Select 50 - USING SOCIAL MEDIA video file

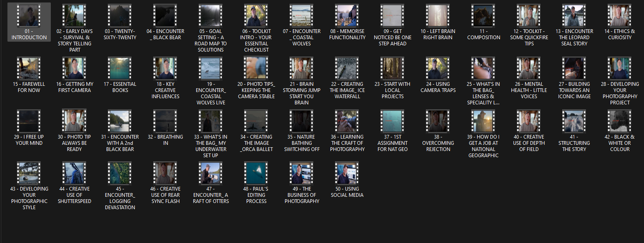(347, 173)
